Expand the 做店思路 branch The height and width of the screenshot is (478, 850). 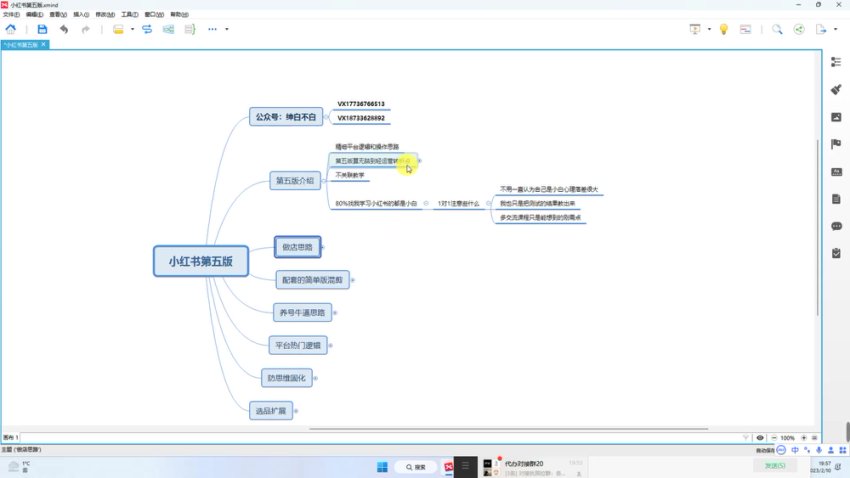[x=323, y=247]
